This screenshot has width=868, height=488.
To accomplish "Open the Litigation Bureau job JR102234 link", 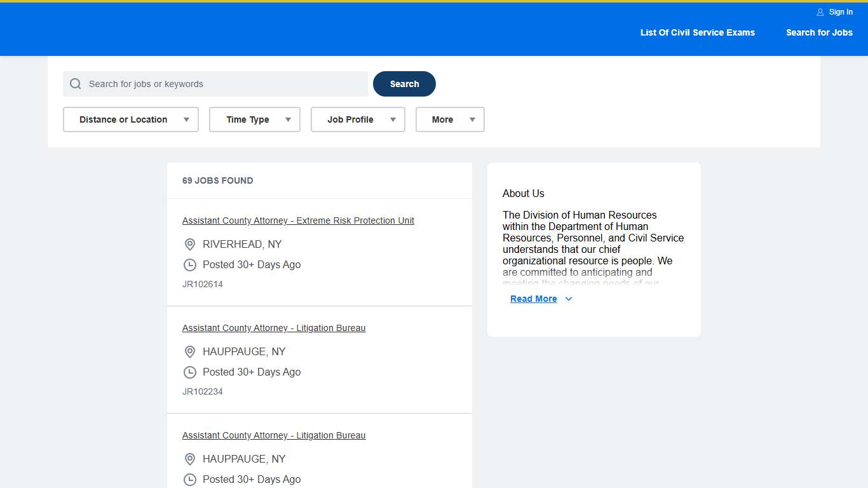I will click(274, 328).
